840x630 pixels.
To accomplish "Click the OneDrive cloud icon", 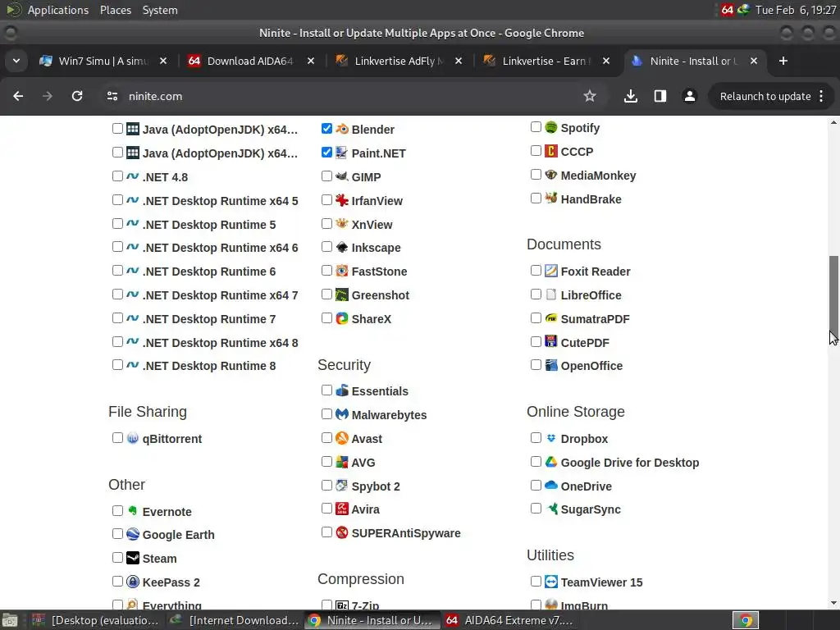I will pos(551,486).
